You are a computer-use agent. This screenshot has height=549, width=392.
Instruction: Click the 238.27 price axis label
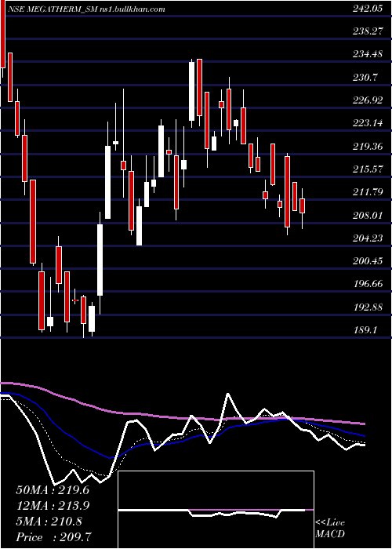click(x=367, y=31)
